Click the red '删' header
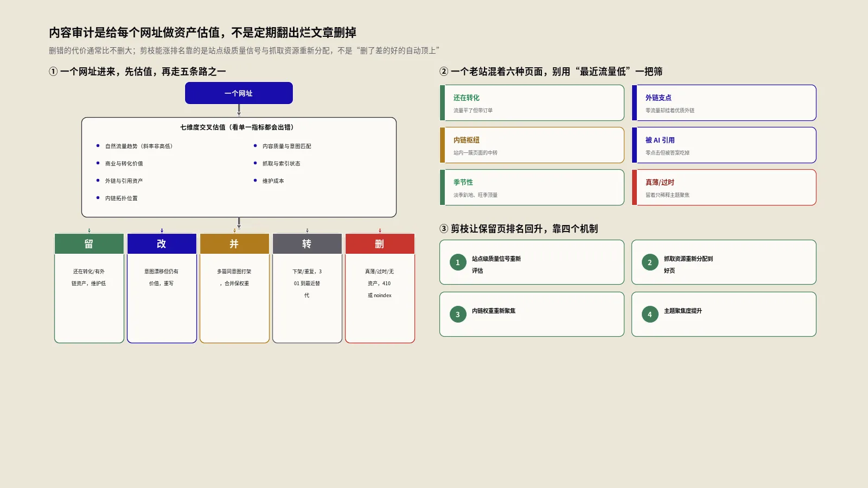Screen dimensions: 868x488 [x=380, y=244]
